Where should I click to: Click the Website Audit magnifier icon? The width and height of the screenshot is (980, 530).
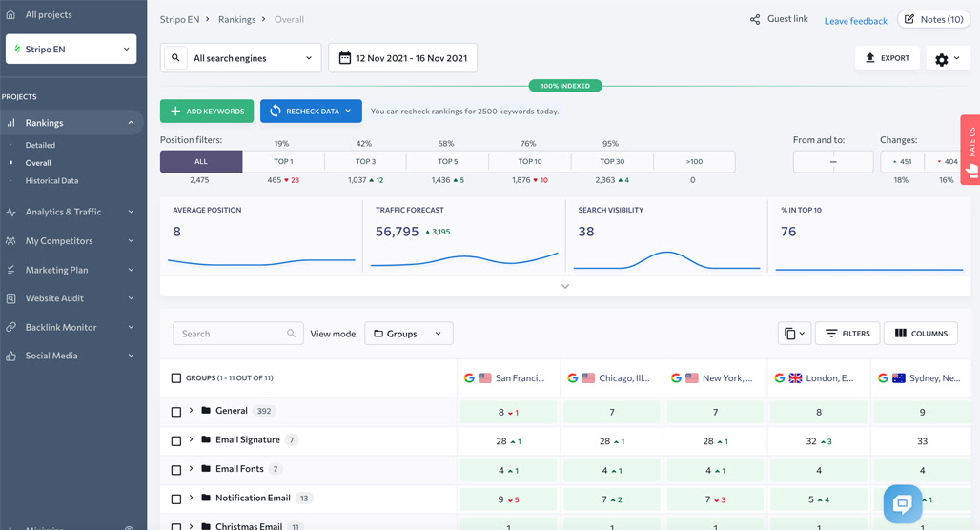click(10, 298)
